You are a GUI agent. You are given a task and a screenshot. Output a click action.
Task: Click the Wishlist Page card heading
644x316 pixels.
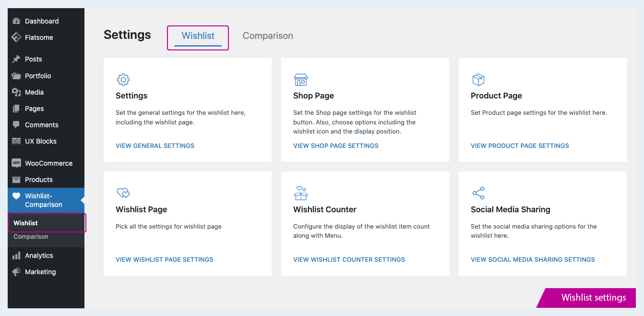[141, 209]
